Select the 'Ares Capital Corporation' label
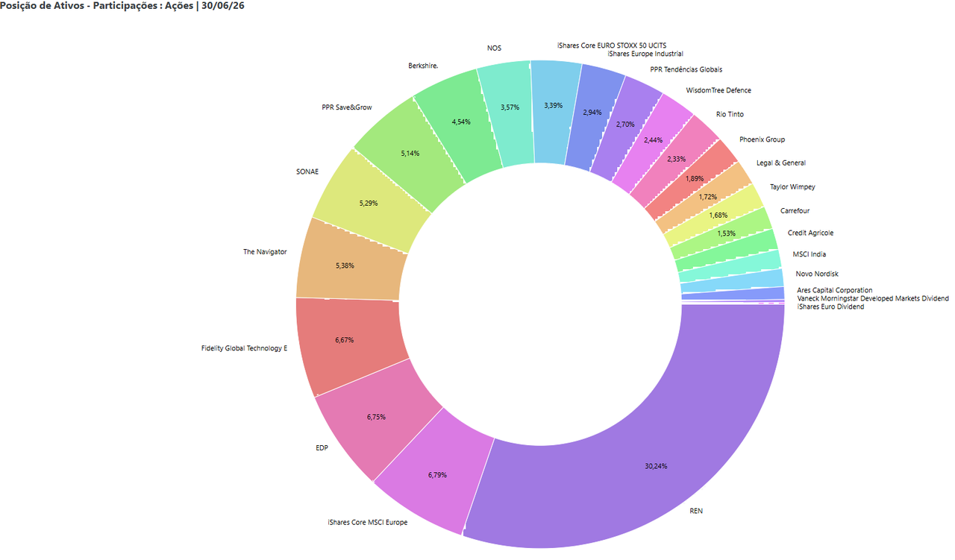 [834, 290]
